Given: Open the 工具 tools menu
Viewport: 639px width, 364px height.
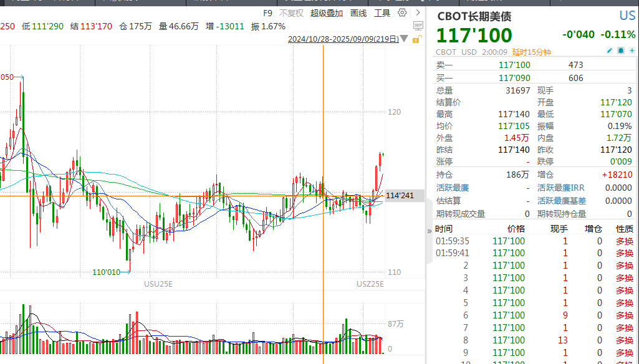Looking at the screenshot, I should [x=382, y=12].
